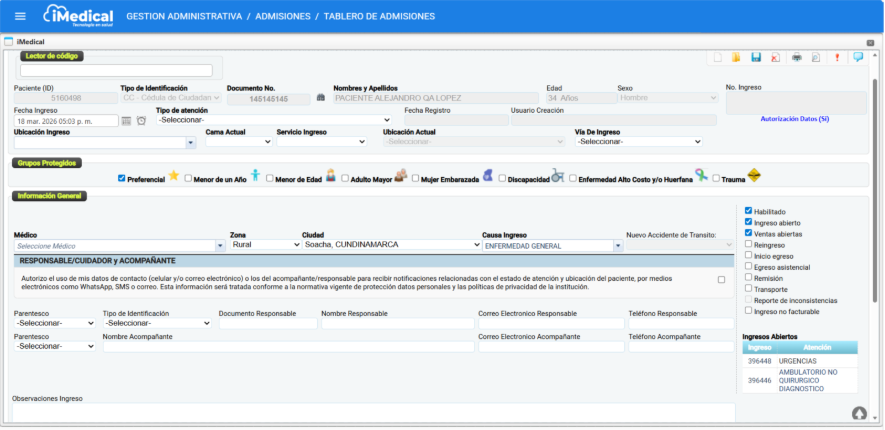
Task: Click the Observaciones Ingreso text area
Action: click(372, 412)
